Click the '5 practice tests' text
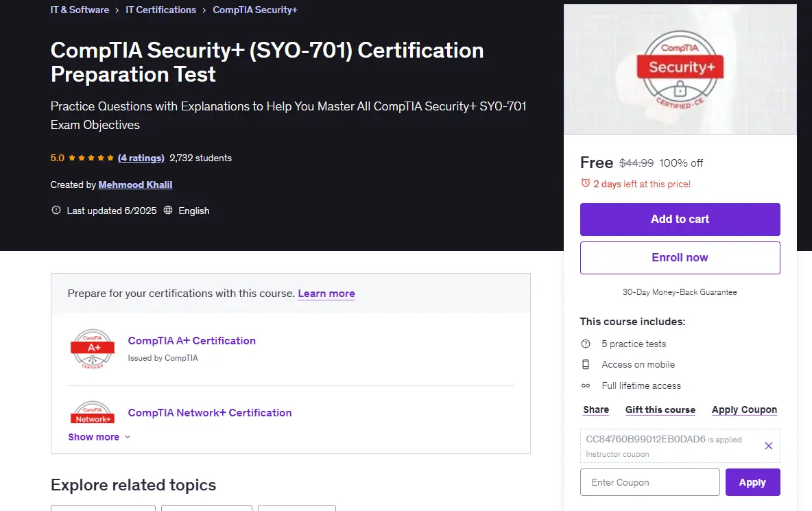Viewport: 812px width, 511px height. click(x=634, y=344)
